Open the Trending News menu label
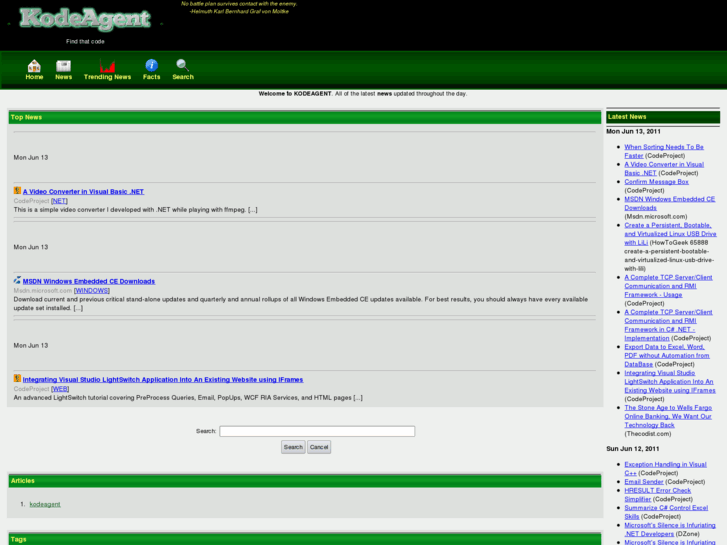The width and height of the screenshot is (727, 545). click(108, 77)
